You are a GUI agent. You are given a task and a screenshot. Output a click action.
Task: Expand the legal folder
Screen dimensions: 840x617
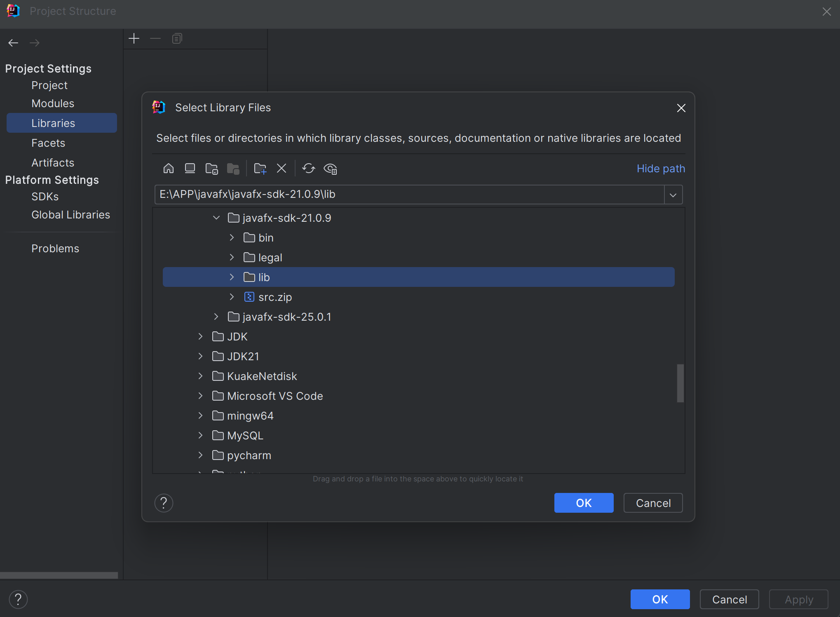232,257
